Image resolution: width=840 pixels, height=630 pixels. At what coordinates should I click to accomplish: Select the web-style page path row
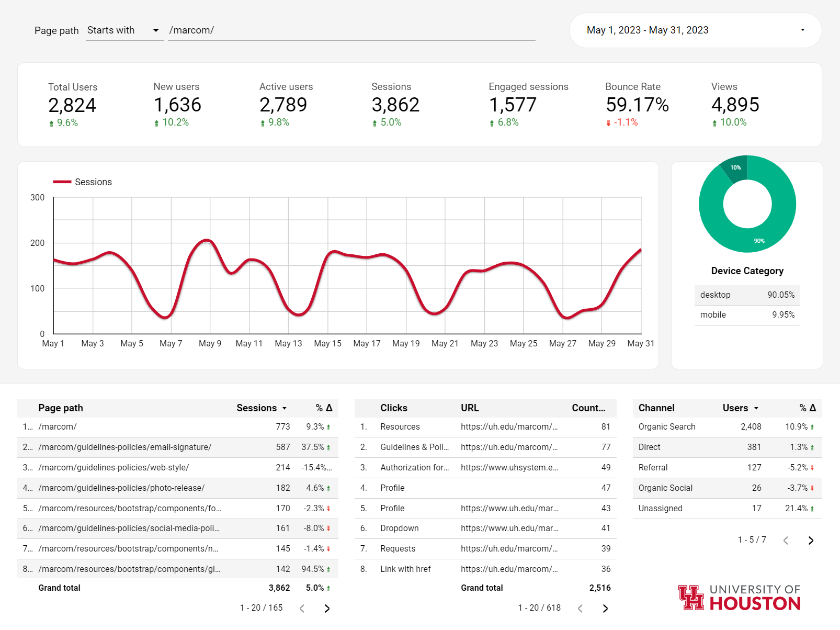tap(178, 468)
